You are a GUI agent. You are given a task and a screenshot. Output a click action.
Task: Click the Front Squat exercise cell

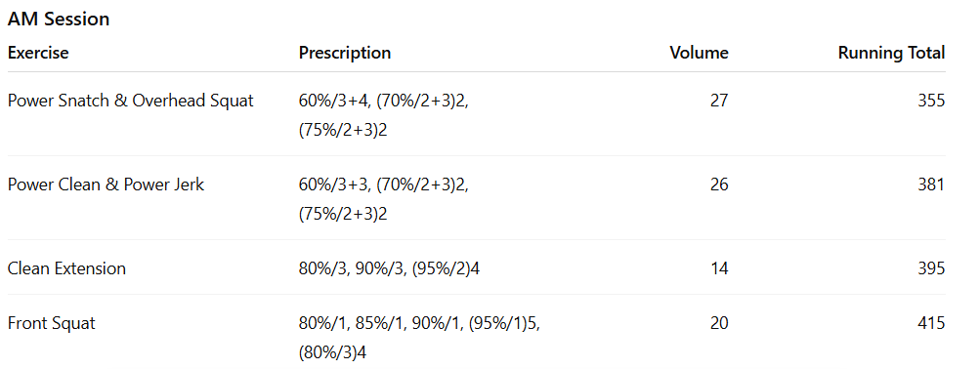click(51, 323)
